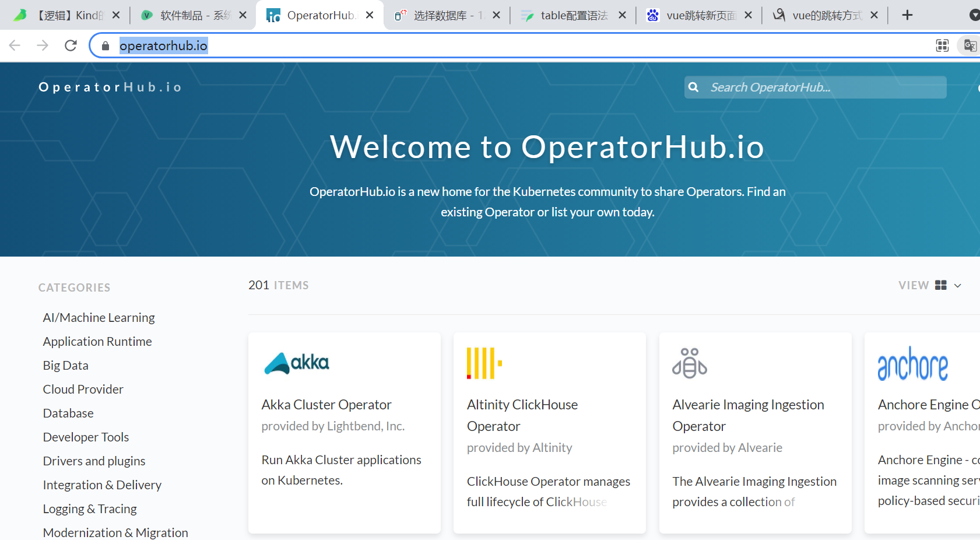Close the 软件制品 tab
Viewport: 980px width, 540px height.
tap(243, 15)
